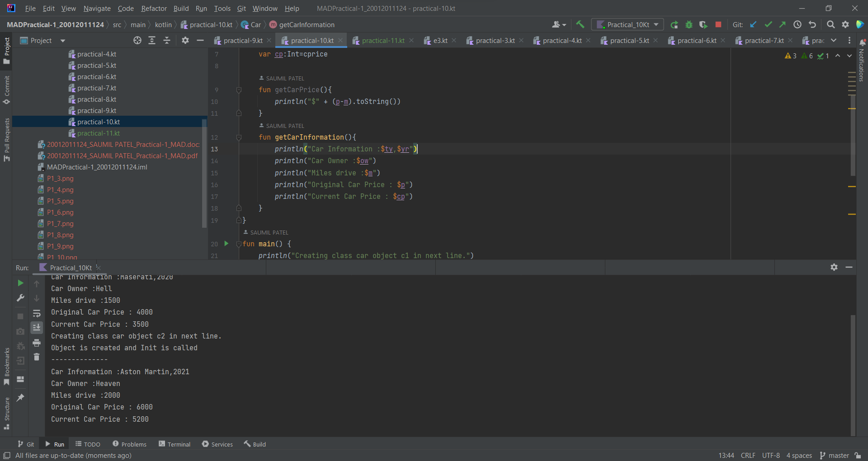Stop the running process red square
This screenshot has height=461, width=868.
click(718, 24)
